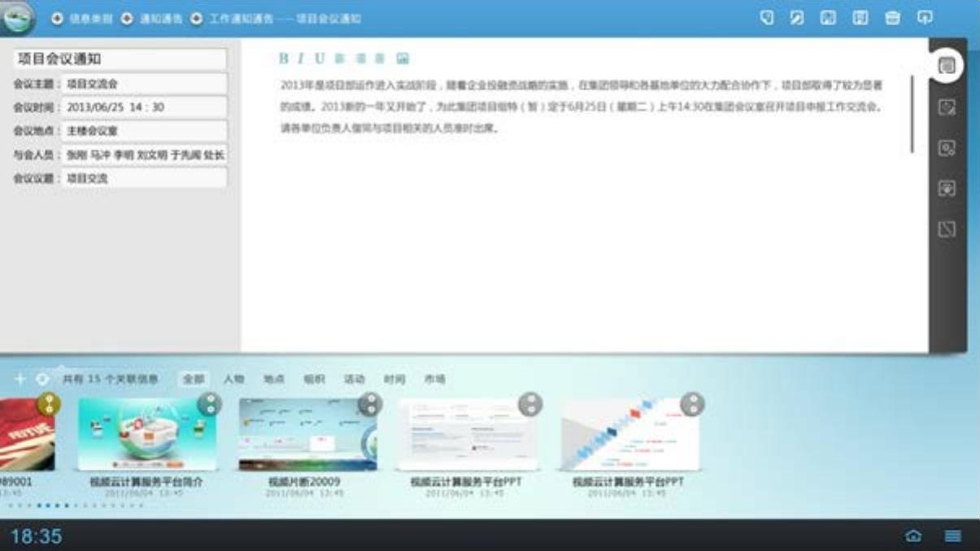This screenshot has height=551, width=980.
Task: Click the round app logo in top-left corner
Action: pos(16,18)
